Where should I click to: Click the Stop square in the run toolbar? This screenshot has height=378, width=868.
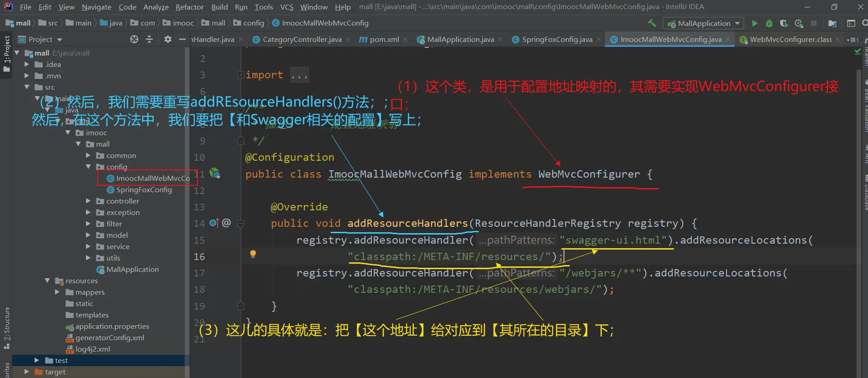814,23
